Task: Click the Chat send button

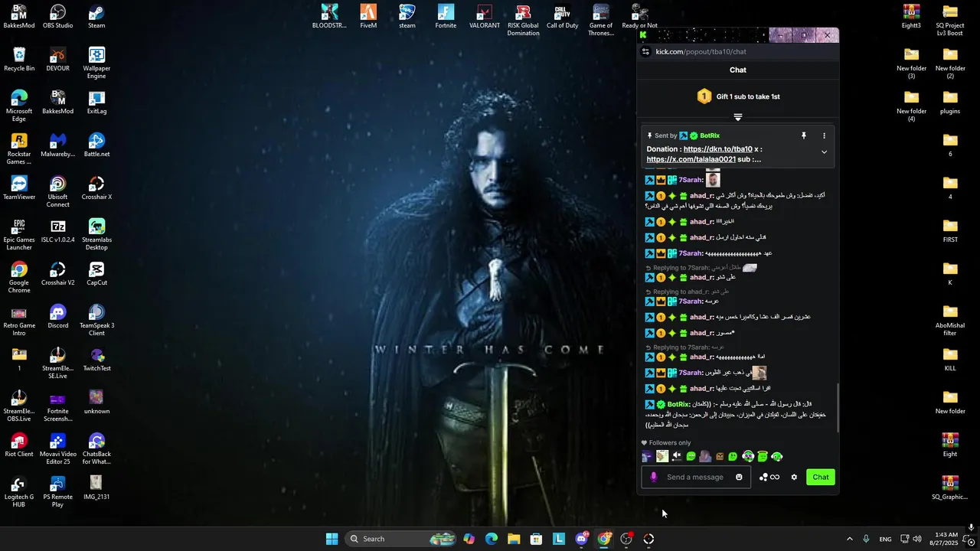Action: pyautogui.click(x=821, y=477)
